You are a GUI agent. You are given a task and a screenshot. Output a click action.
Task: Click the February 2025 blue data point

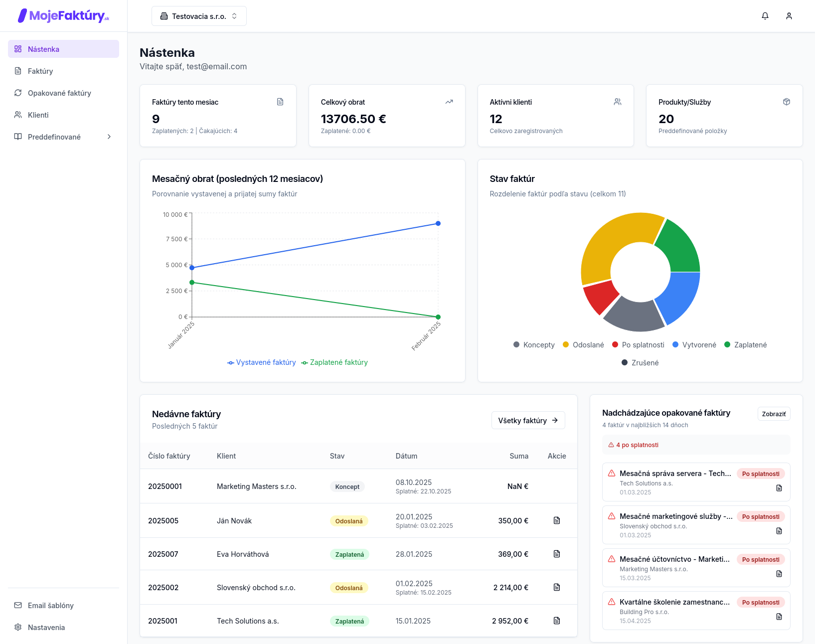(x=438, y=223)
